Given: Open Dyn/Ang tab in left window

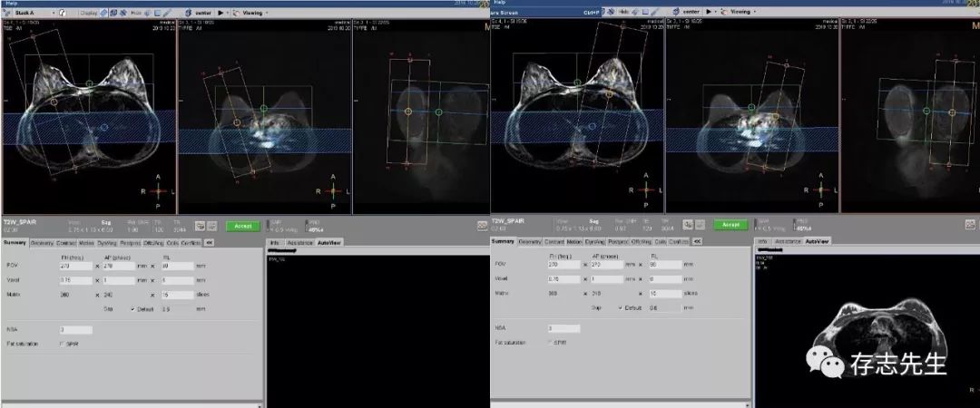Looking at the screenshot, I should click(x=107, y=242).
